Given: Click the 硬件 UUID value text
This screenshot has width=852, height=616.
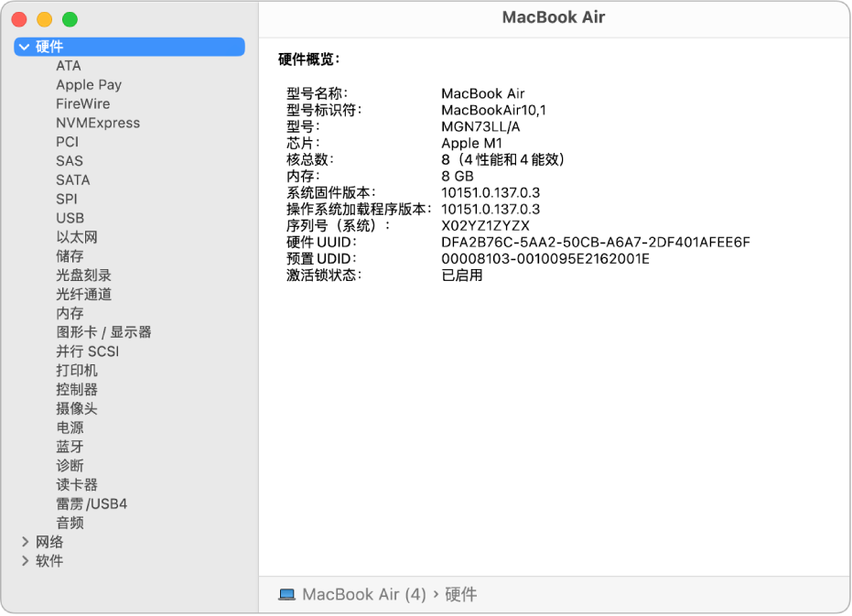Looking at the screenshot, I should tap(595, 242).
